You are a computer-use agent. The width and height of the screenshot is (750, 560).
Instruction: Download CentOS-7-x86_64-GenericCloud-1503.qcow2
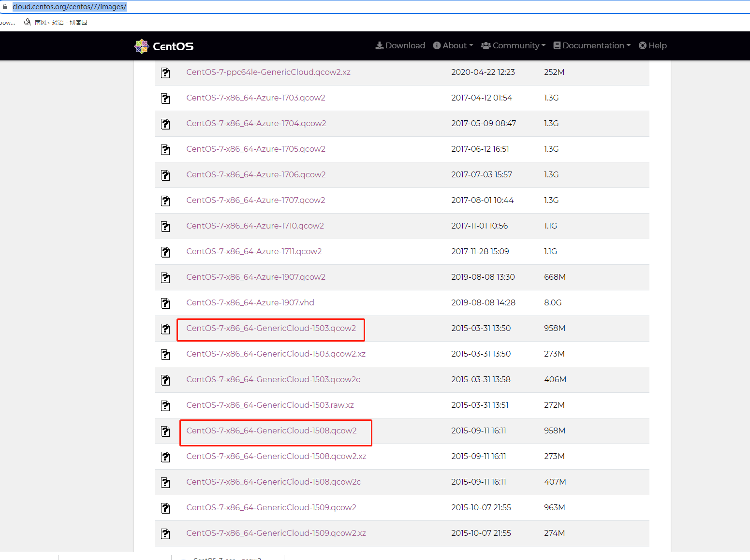271,328
